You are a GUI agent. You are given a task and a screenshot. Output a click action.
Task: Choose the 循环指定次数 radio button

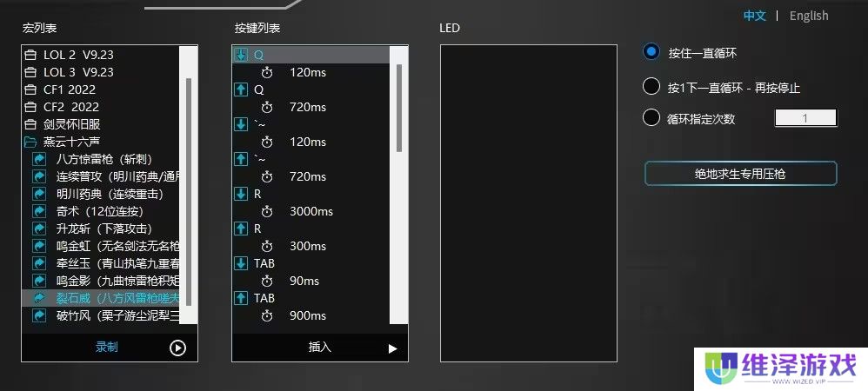coord(651,117)
